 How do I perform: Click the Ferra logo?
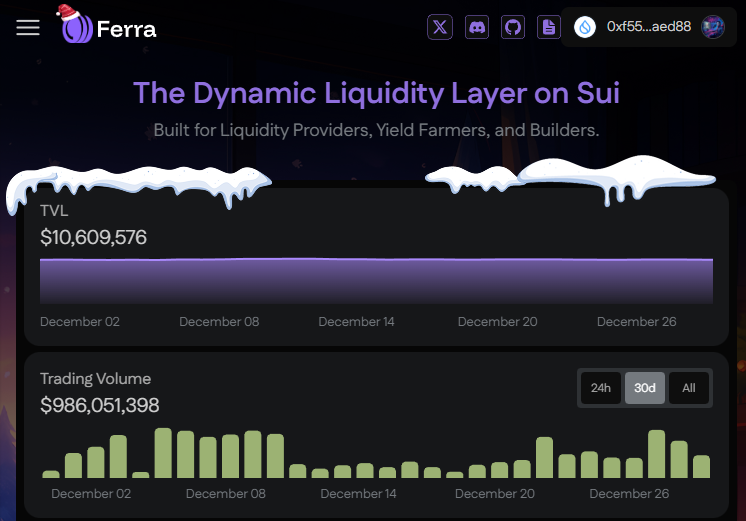pyautogui.click(x=108, y=25)
